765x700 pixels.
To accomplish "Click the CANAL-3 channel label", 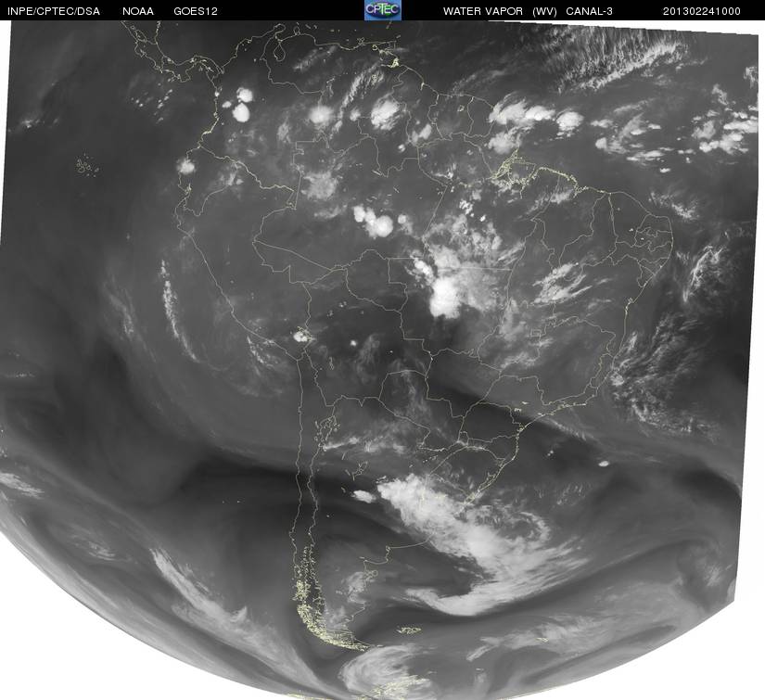I will click(x=590, y=11).
